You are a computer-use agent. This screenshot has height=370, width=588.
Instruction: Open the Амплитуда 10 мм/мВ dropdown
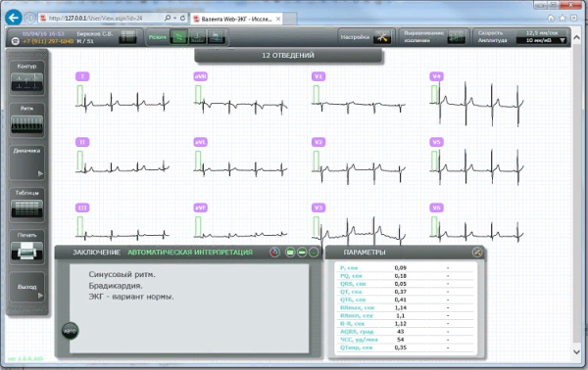point(541,40)
